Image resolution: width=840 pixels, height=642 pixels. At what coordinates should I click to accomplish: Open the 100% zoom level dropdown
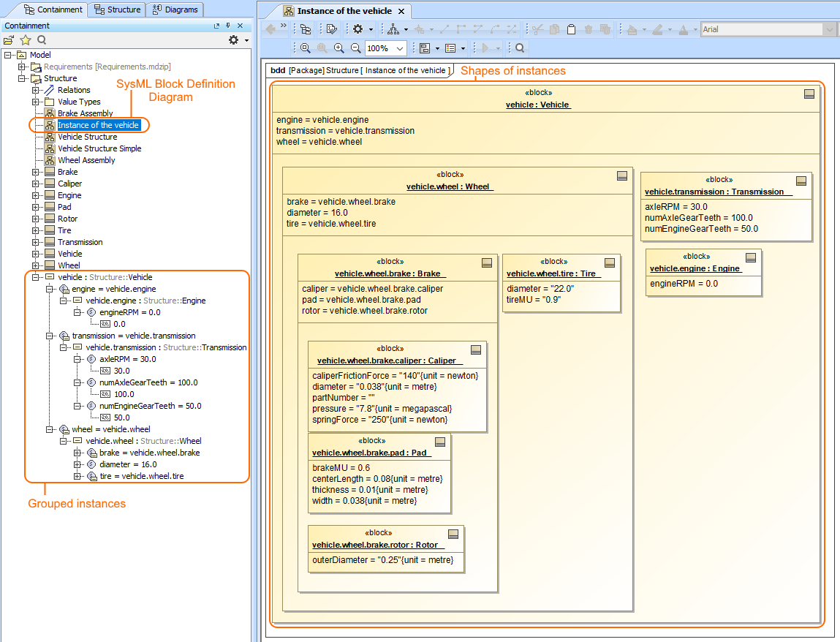400,48
